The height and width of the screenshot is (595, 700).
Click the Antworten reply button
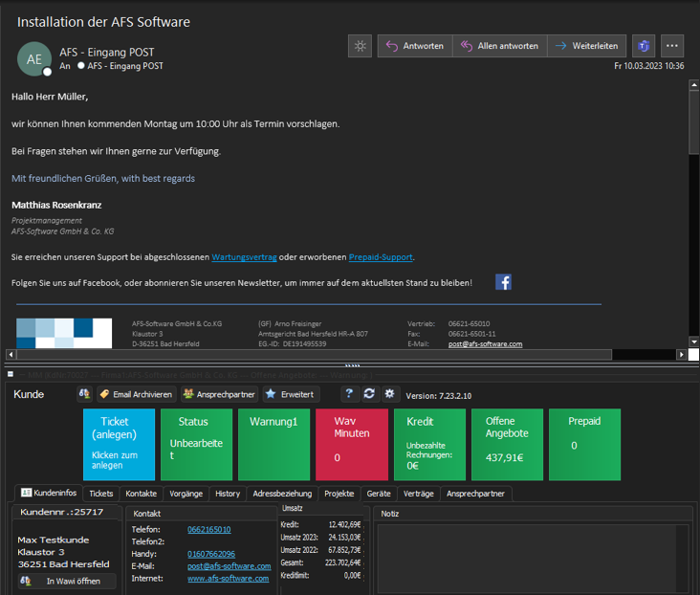pos(415,46)
